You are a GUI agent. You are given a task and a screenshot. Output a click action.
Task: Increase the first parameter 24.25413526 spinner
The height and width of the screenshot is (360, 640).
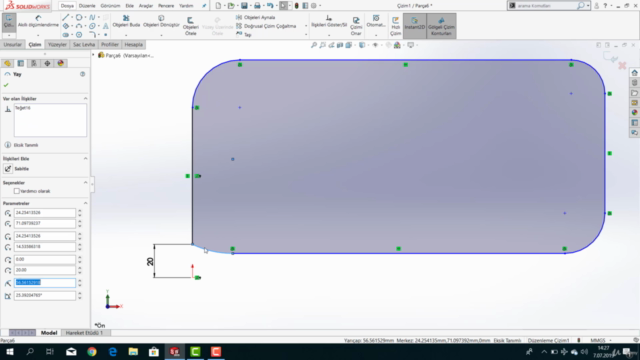(80, 211)
